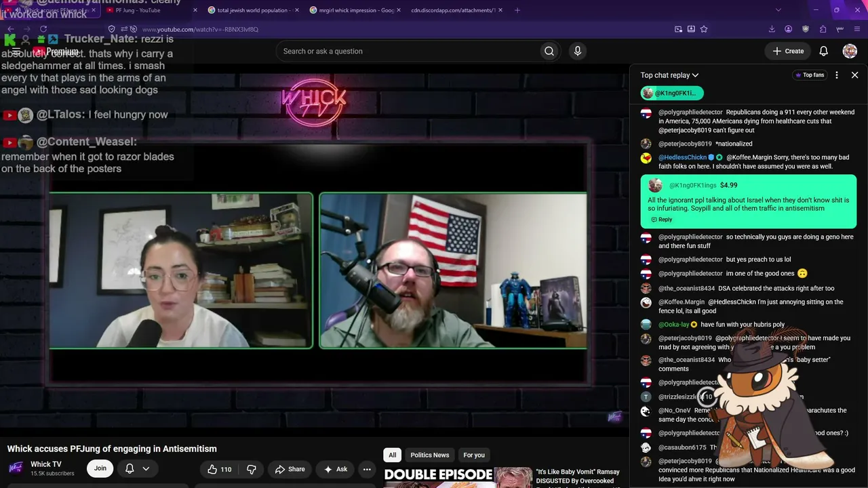The image size is (868, 488).
Task: Select the 'Politics News' filter chip
Action: coord(430,455)
